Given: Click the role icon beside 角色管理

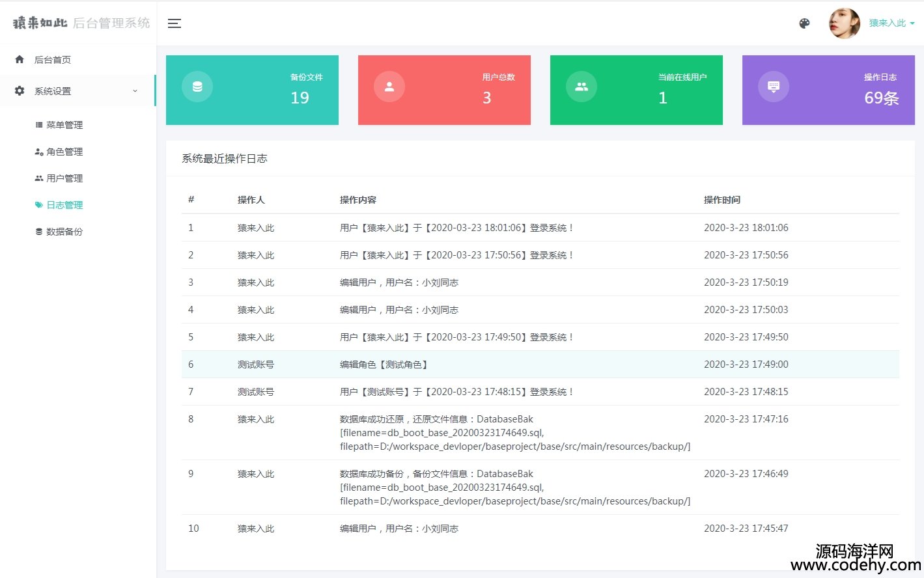Looking at the screenshot, I should tap(39, 152).
